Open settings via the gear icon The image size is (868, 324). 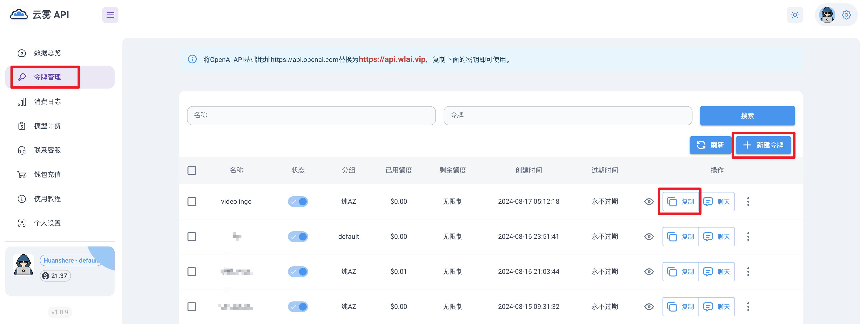point(846,15)
